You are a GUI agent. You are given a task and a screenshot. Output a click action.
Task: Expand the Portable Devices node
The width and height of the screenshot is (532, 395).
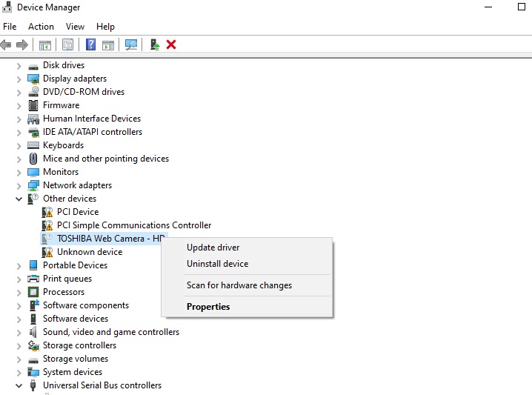(19, 266)
